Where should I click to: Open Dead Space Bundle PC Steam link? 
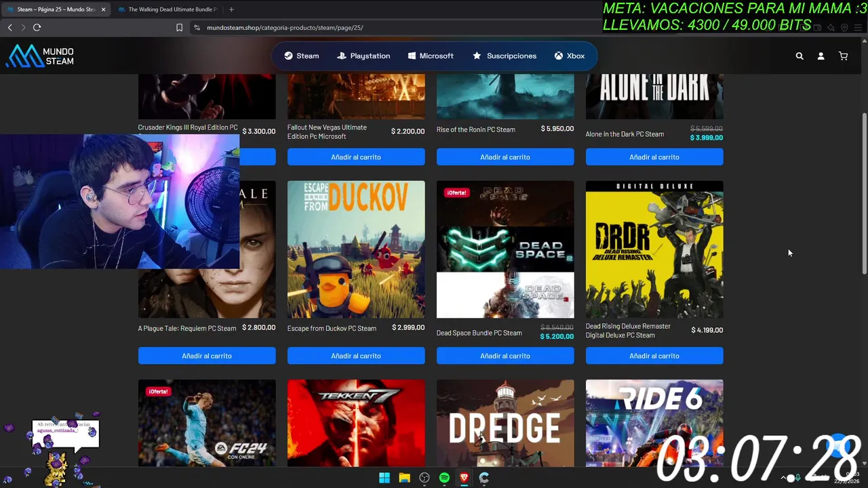(x=479, y=333)
